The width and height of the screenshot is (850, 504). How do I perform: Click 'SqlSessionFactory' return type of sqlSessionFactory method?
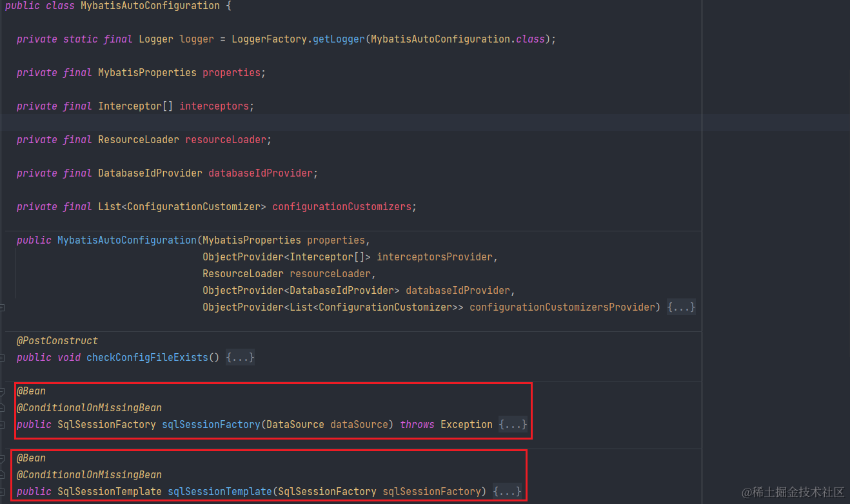pyautogui.click(x=106, y=425)
